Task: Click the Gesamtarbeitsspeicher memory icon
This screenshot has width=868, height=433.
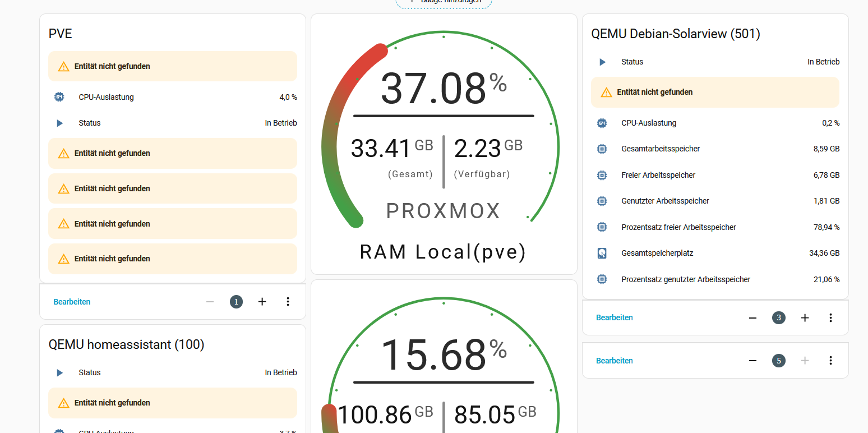Action: 602,149
